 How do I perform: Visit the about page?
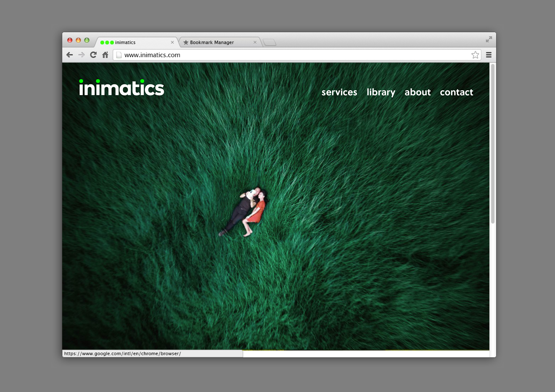(418, 92)
